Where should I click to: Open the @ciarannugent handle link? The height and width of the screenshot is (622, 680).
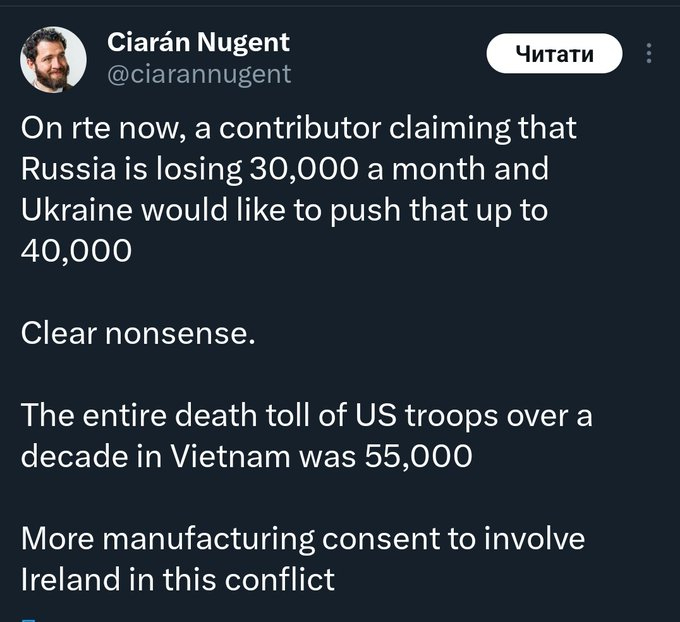click(198, 73)
